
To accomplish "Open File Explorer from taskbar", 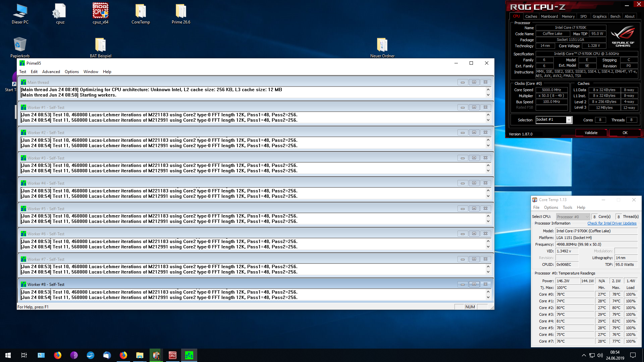I will [x=140, y=355].
